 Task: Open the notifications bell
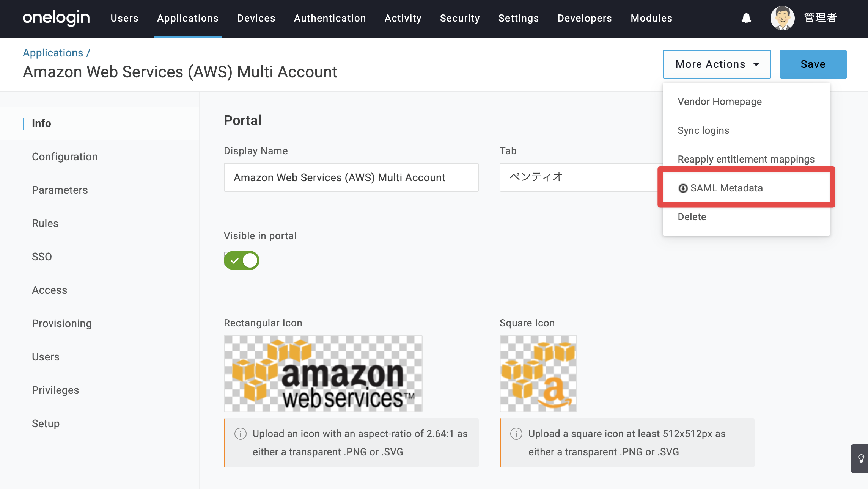tap(746, 18)
